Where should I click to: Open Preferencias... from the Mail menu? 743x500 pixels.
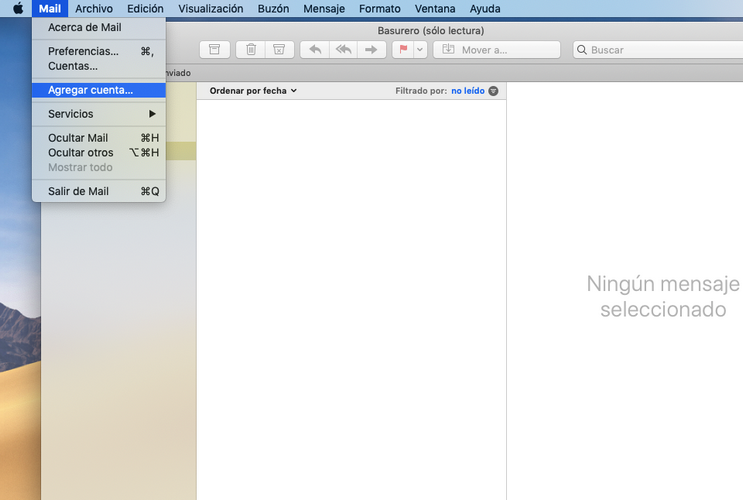pos(99,51)
